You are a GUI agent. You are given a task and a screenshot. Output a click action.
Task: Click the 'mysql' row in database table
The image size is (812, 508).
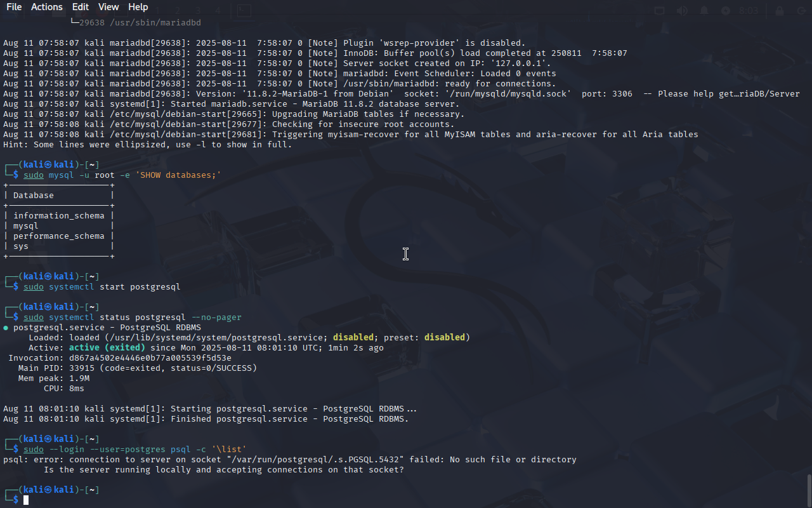click(59, 226)
